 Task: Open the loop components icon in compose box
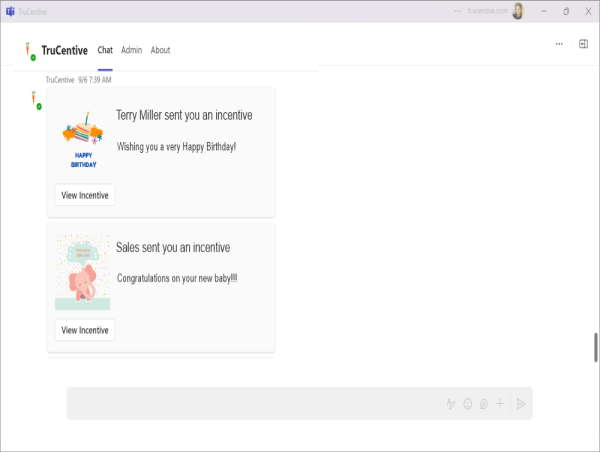point(484,404)
